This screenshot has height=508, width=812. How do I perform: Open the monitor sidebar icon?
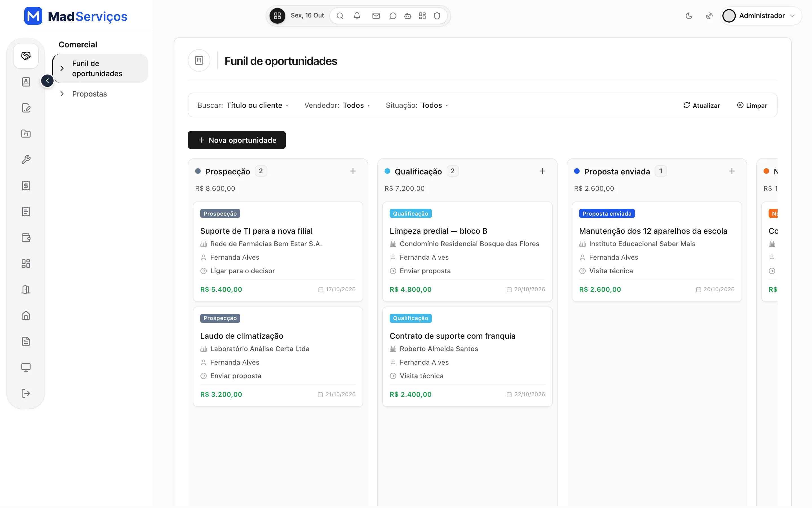tap(26, 367)
